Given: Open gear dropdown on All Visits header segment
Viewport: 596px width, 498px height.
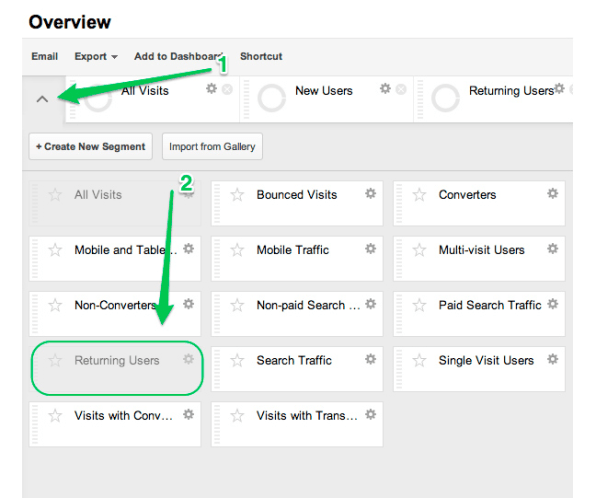Looking at the screenshot, I should [211, 89].
